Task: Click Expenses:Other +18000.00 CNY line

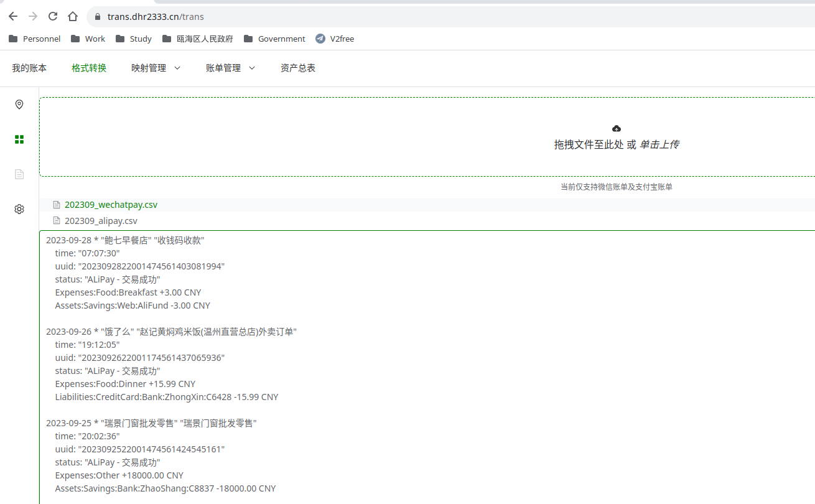Action: (119, 475)
